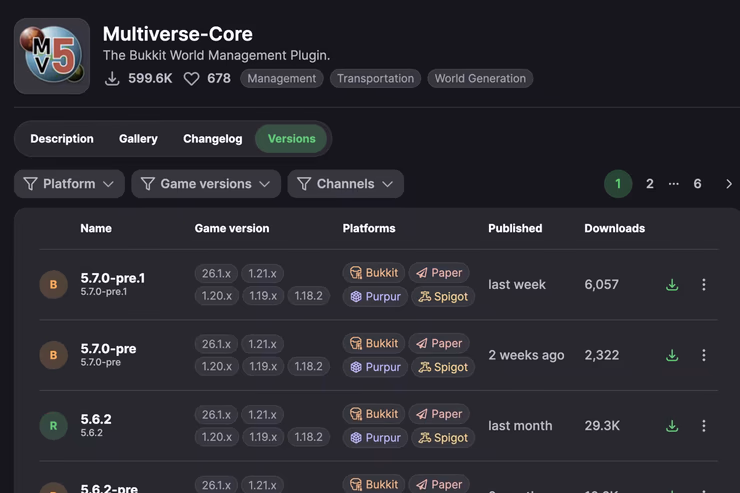Go to page 1 of versions
This screenshot has height=493, width=740.
618,184
